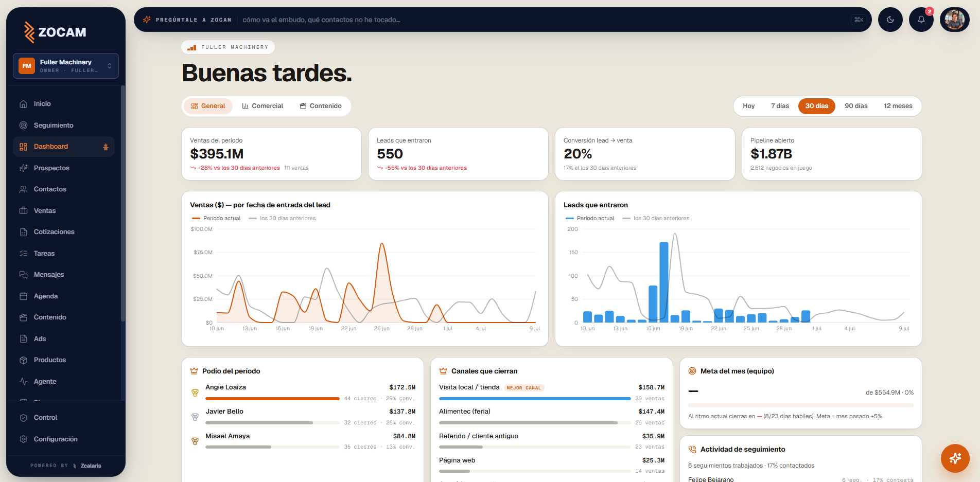Open the Pipeline abierto card
This screenshot has width=980, height=482.
coord(832,154)
